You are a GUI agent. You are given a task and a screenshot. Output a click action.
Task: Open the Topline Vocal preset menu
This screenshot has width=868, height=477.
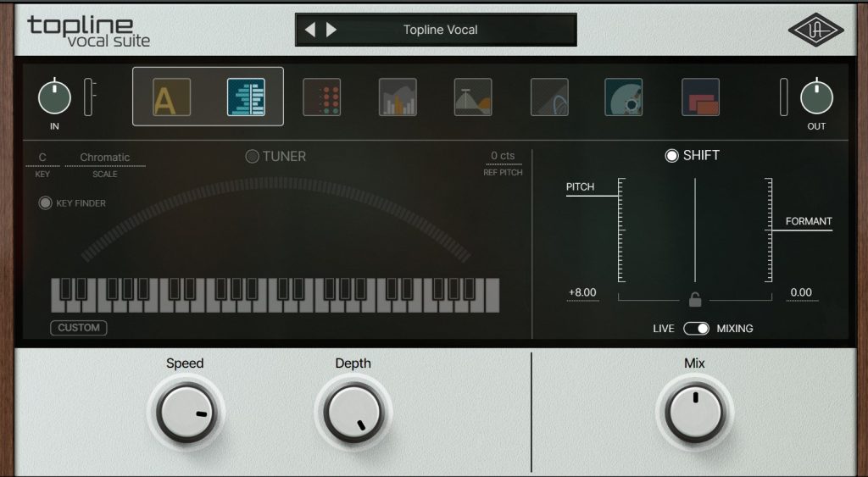440,30
